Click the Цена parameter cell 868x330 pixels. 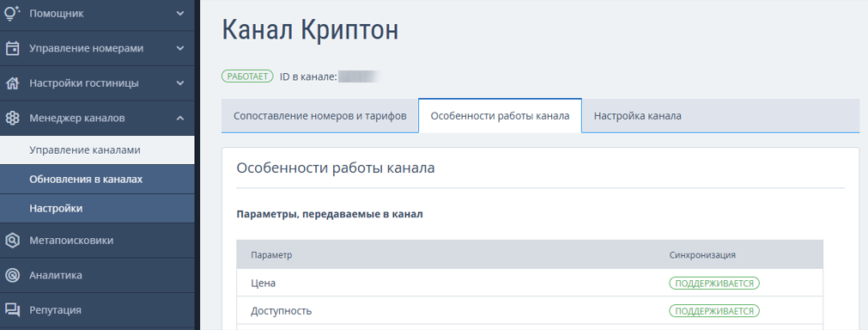pyautogui.click(x=263, y=283)
